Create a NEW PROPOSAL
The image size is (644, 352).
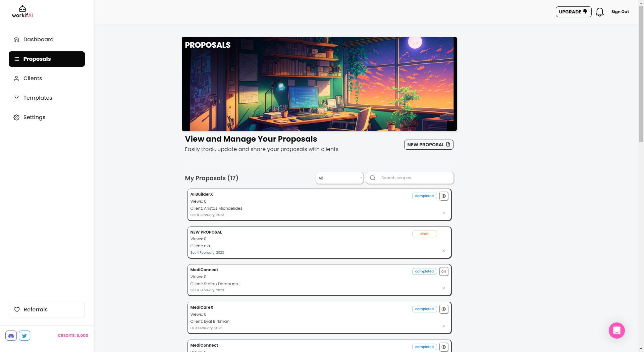click(x=429, y=145)
